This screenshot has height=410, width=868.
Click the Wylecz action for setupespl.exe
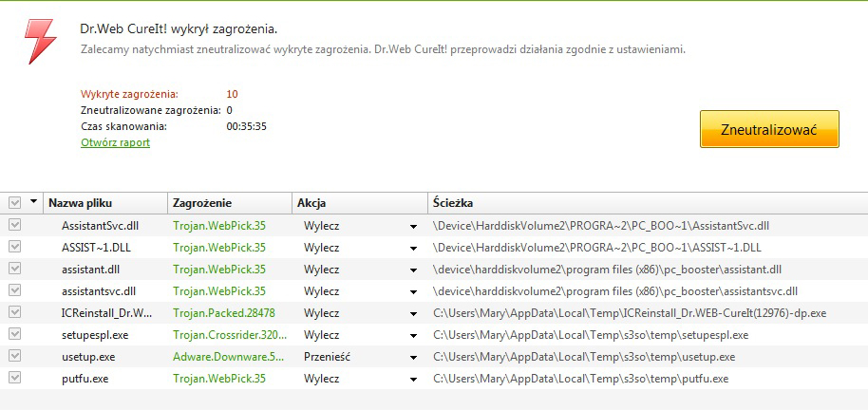(321, 335)
